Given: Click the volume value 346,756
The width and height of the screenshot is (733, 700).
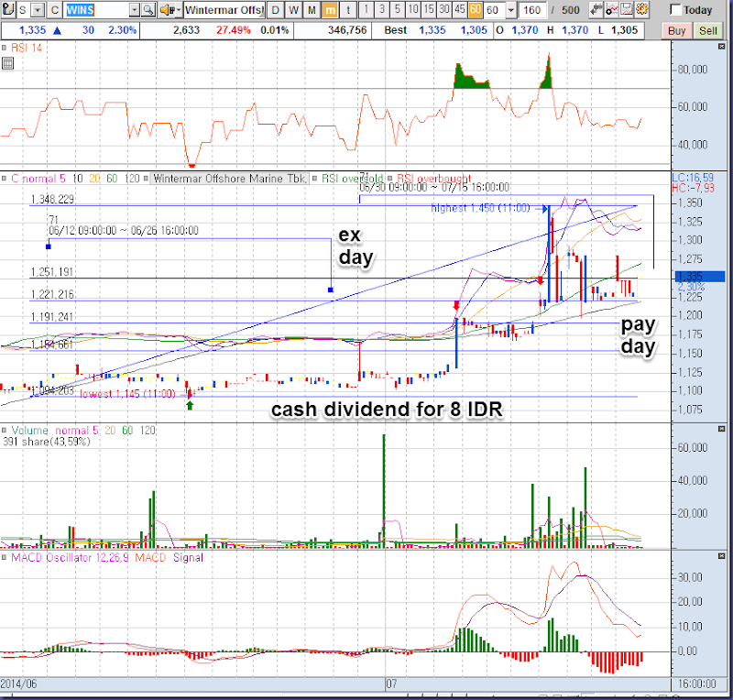Looking at the screenshot, I should tap(347, 30).
